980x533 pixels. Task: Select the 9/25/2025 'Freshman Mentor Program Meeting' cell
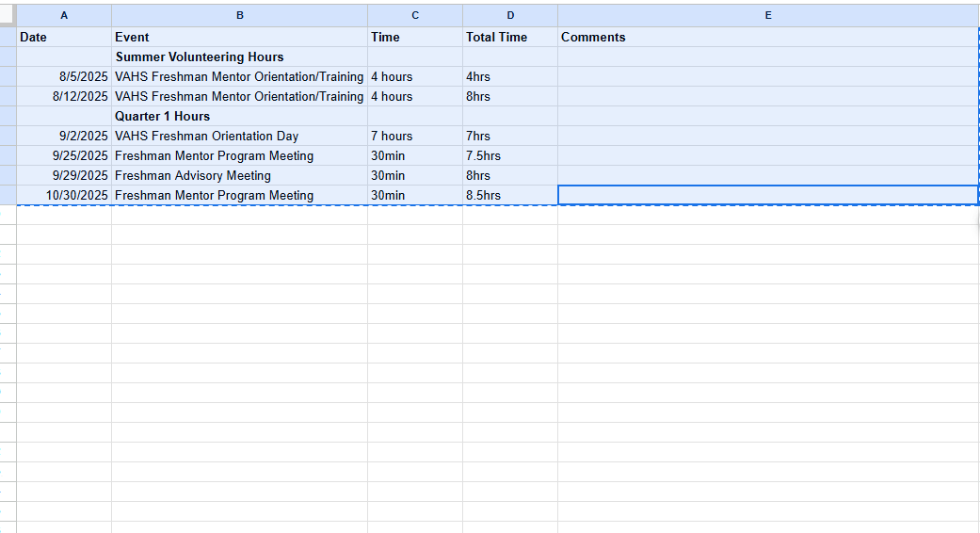pyautogui.click(x=239, y=155)
